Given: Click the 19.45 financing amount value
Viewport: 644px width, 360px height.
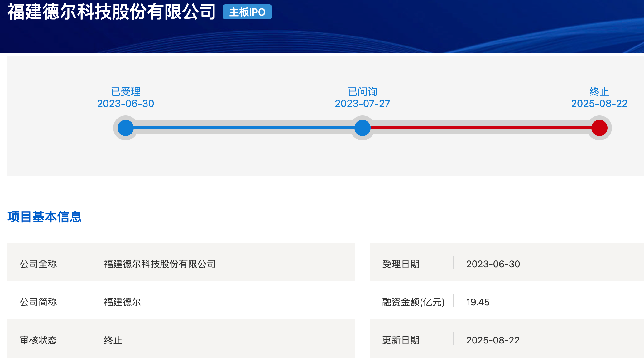Looking at the screenshot, I should pyautogui.click(x=478, y=302).
